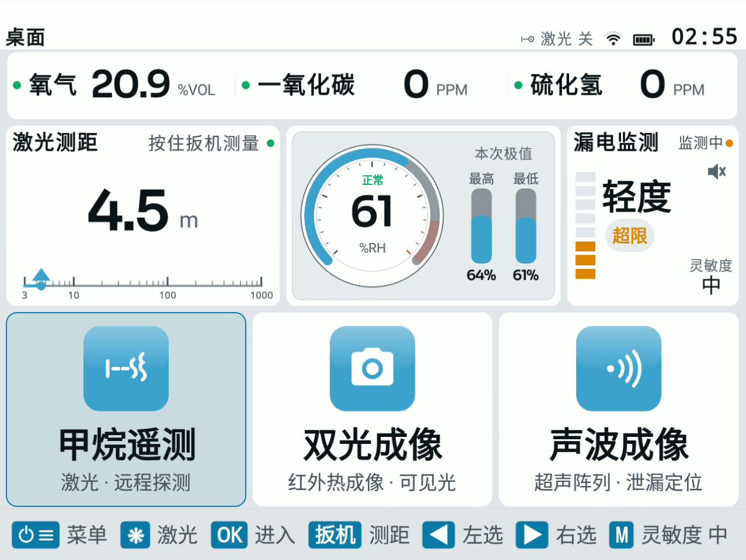Click the 硫化氢 label
The image size is (746, 560).
566,85
